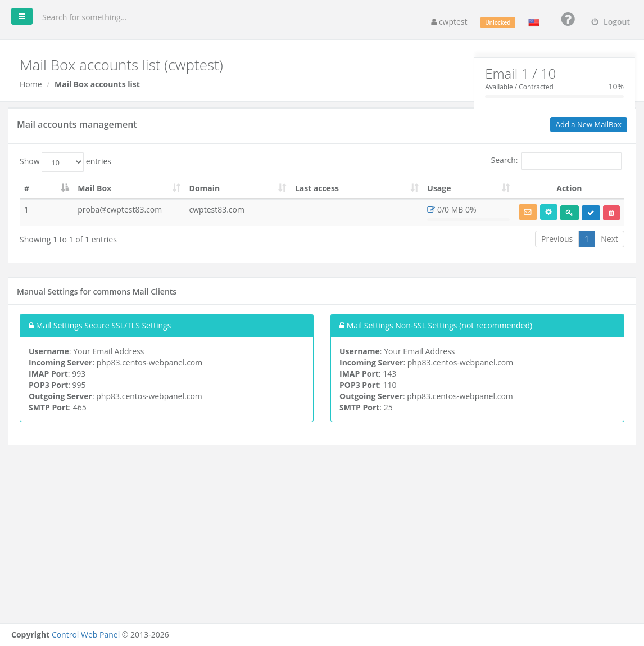This screenshot has height=646, width=644.
Task: Click the 0/0 MB 0% usage text
Action: (457, 210)
